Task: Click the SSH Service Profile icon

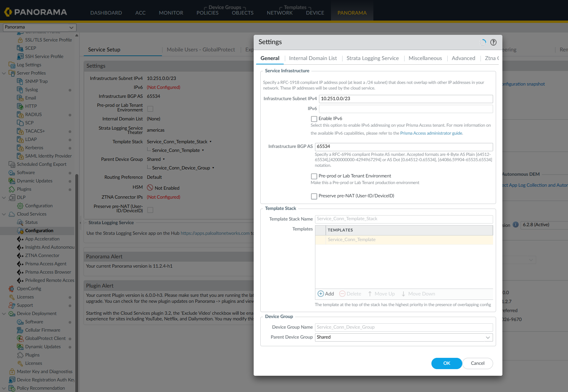Action: [x=20, y=56]
